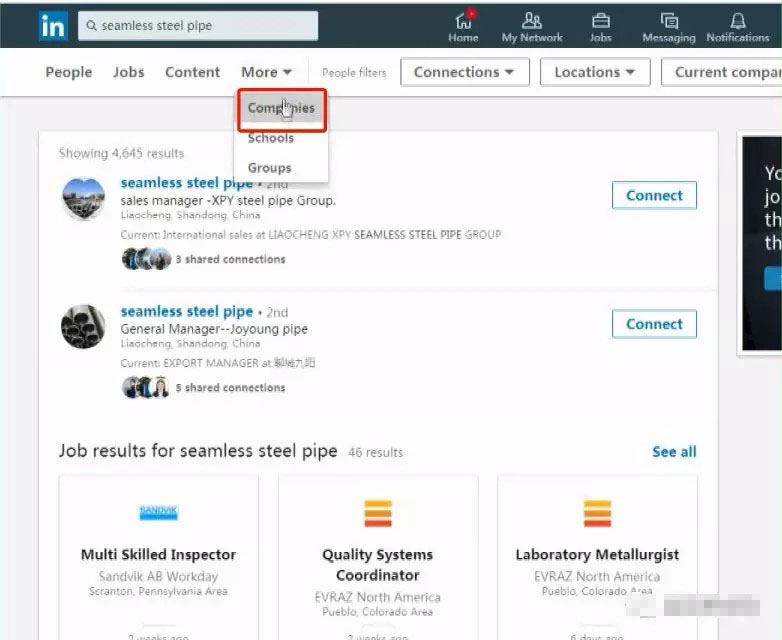Open My Network icon

[532, 21]
